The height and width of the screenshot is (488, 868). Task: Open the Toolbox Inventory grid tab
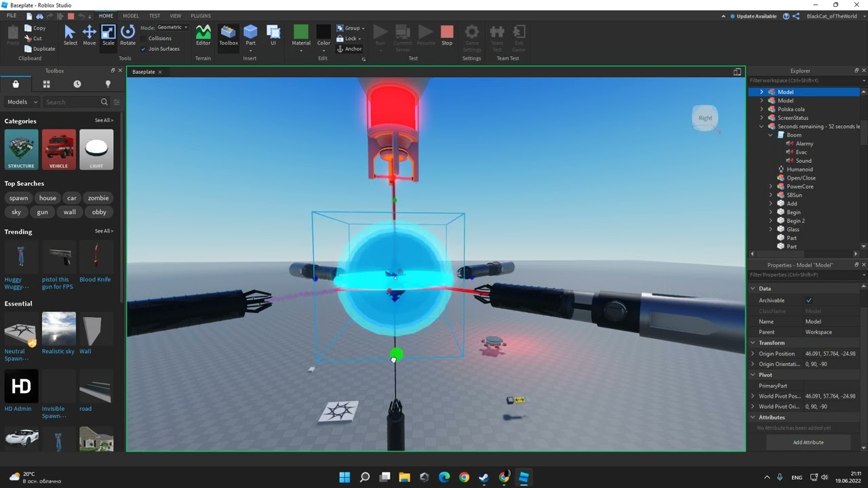click(47, 84)
